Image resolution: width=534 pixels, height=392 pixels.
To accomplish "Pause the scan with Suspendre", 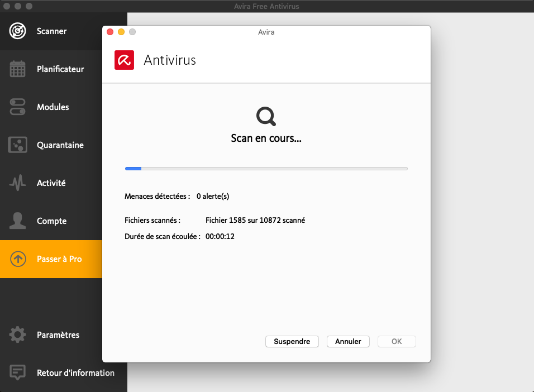I will (x=292, y=341).
